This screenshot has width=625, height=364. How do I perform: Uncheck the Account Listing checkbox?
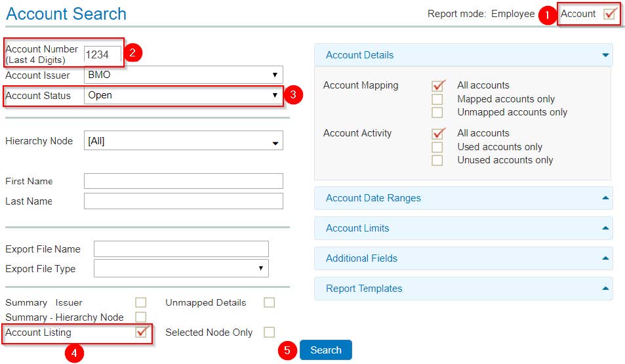coord(141,332)
